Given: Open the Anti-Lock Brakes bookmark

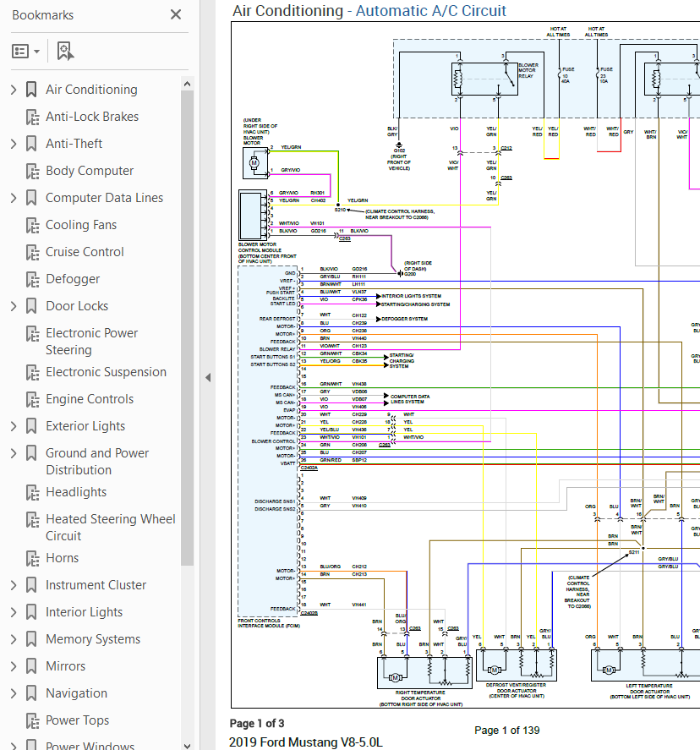Looking at the screenshot, I should (x=91, y=117).
